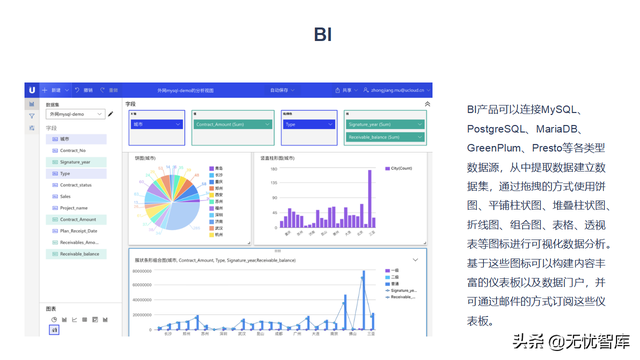This screenshot has height=360, width=640.
Task: Select the line chart type icon
Action: [74, 320]
